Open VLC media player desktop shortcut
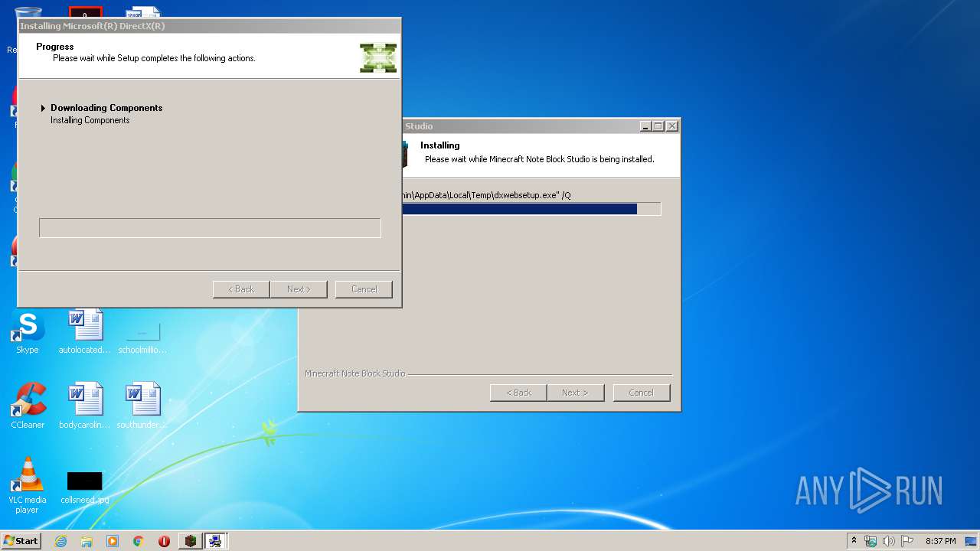The width and height of the screenshot is (980, 551). (28, 485)
